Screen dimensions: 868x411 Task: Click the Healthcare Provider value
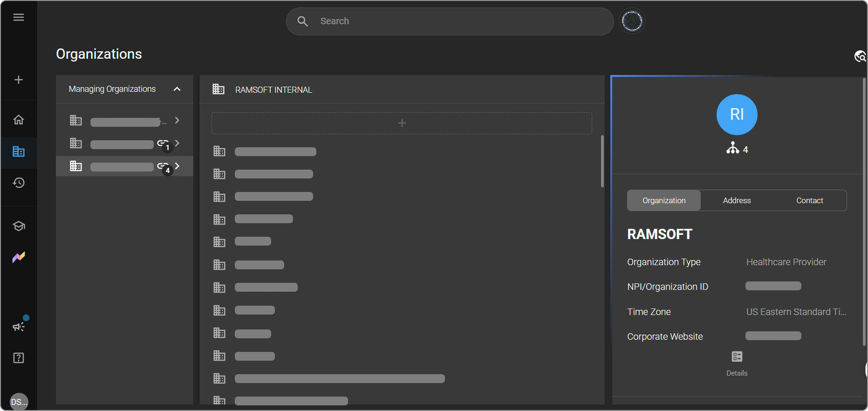click(786, 262)
